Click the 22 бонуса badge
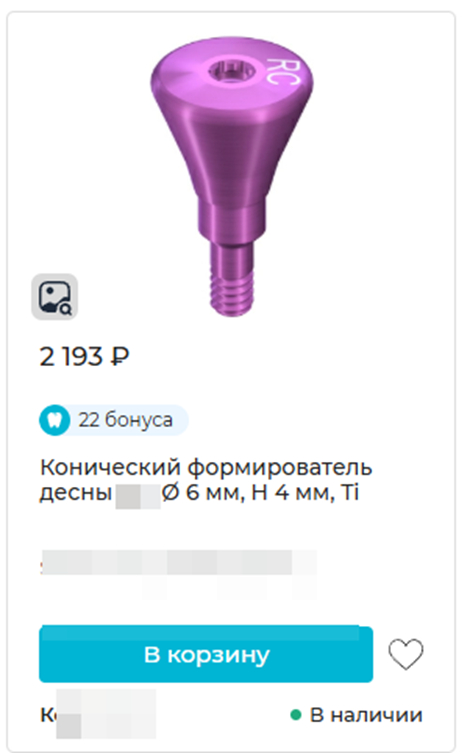 pos(114,420)
